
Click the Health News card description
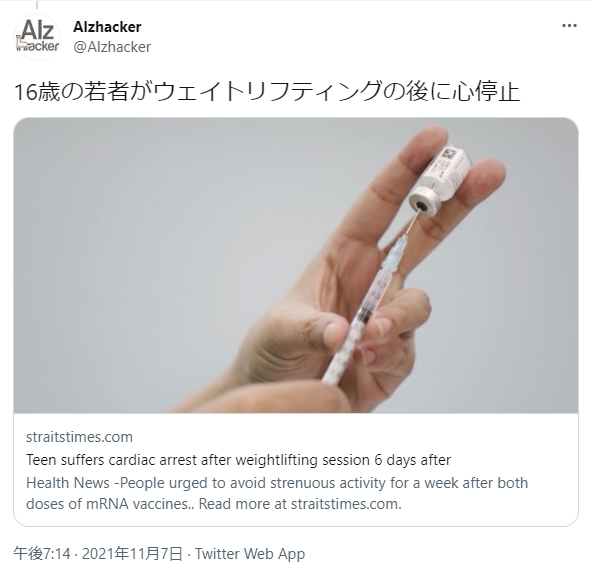[x=277, y=493]
